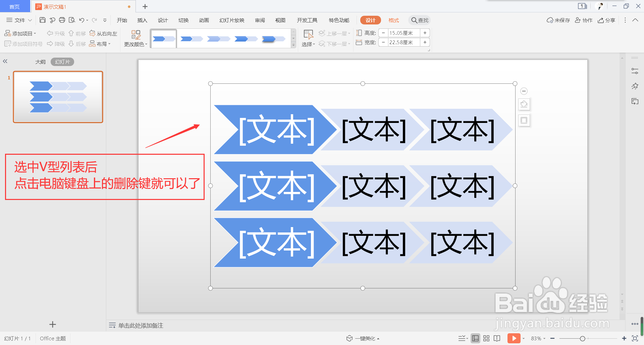Click the star icon in right sidebar
The width and height of the screenshot is (644, 345).
click(635, 86)
